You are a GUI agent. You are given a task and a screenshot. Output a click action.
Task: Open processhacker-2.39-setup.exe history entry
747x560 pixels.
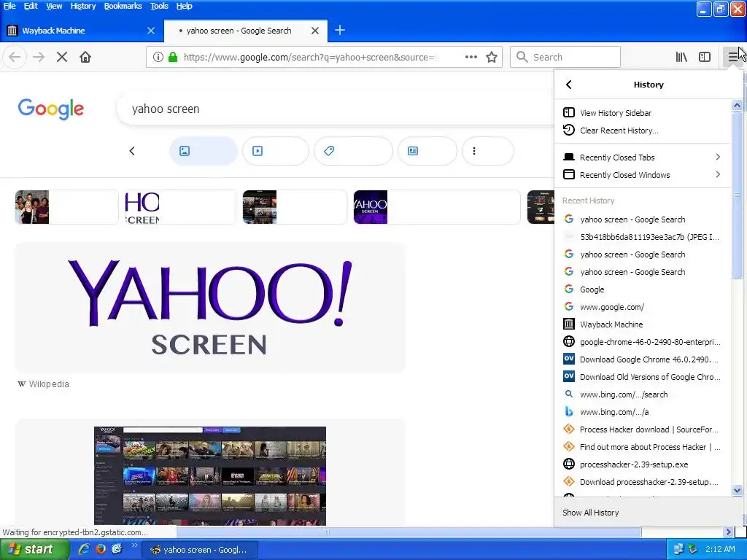click(x=642, y=464)
